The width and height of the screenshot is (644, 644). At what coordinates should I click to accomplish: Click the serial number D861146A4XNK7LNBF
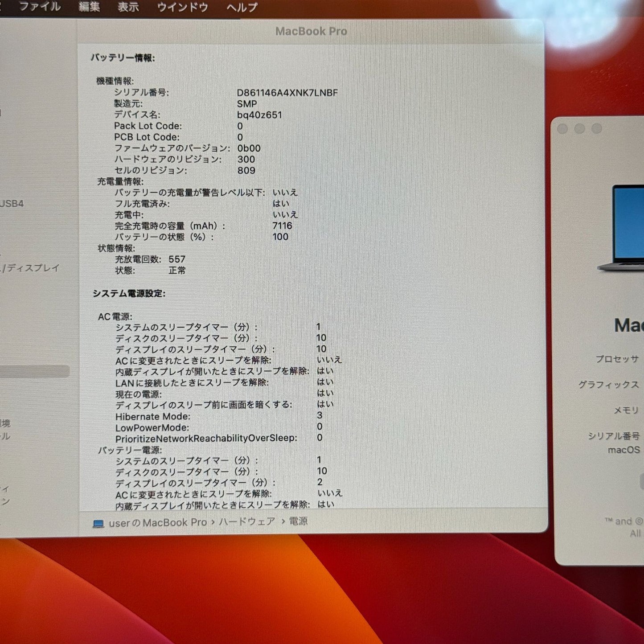[287, 93]
